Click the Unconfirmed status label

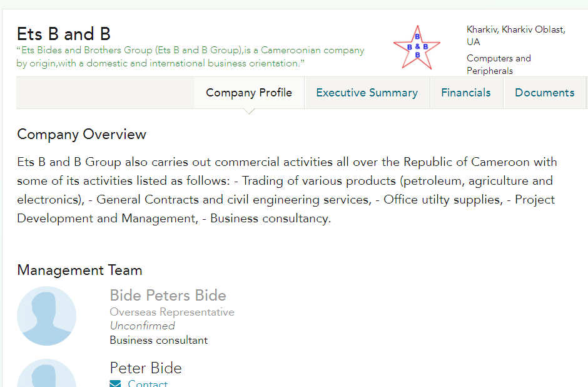coord(142,326)
